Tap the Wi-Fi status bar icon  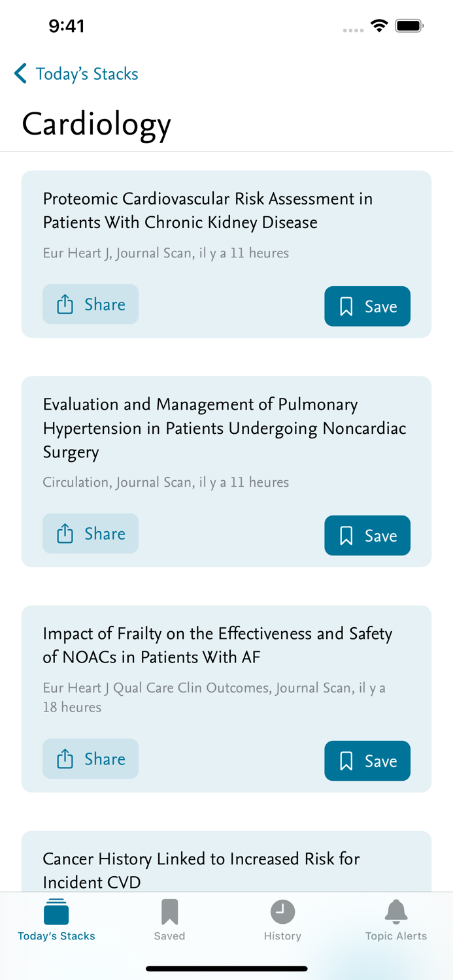point(378,26)
